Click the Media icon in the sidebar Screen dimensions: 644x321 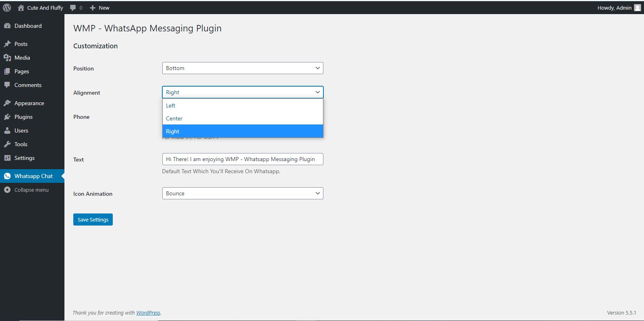point(7,58)
